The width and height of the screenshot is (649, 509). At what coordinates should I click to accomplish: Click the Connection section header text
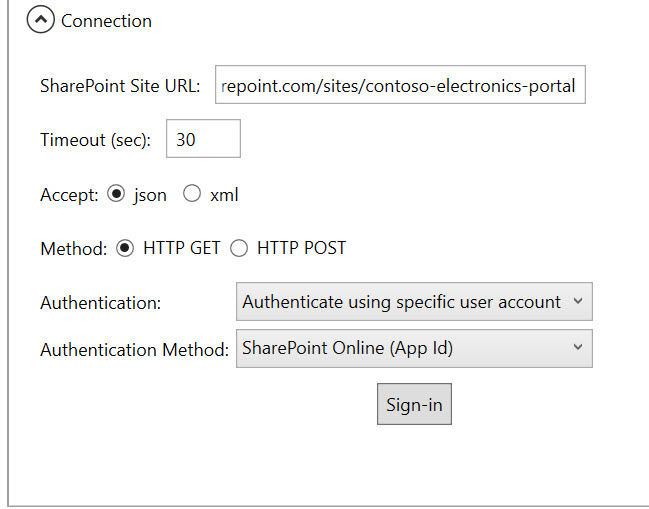106,21
